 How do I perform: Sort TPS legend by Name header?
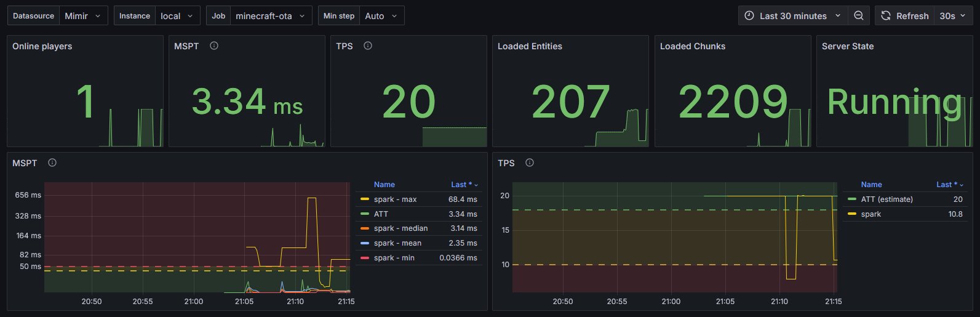[871, 185]
